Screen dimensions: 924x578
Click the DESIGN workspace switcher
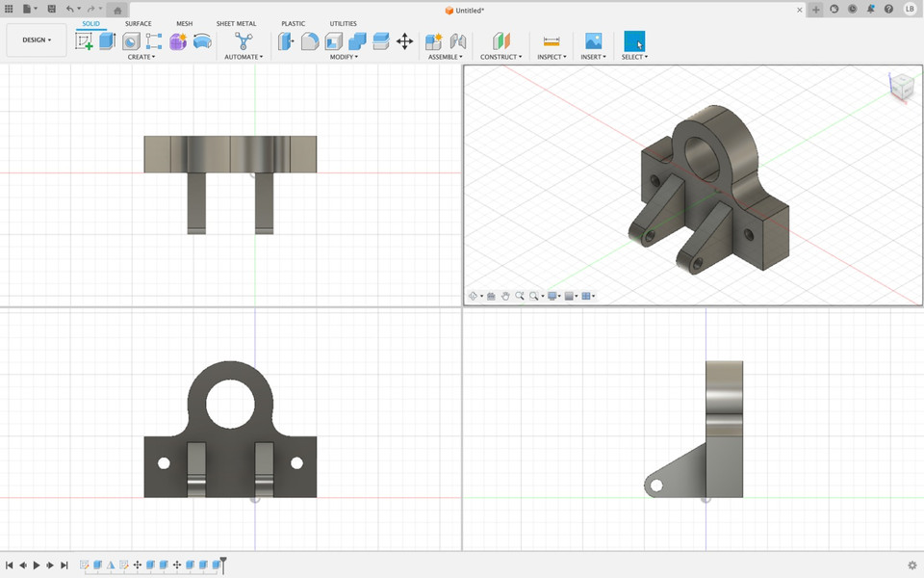(x=36, y=39)
